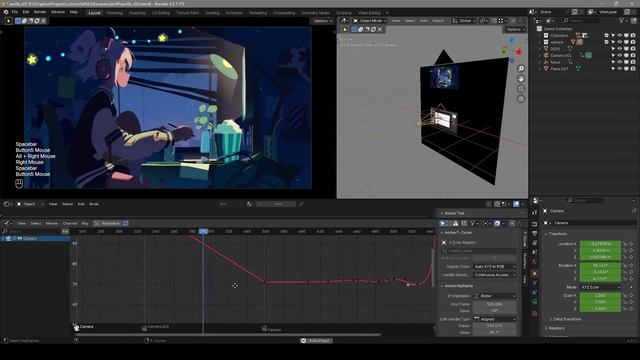Open the Options dropdown in the 3D viewport

pos(515,29)
